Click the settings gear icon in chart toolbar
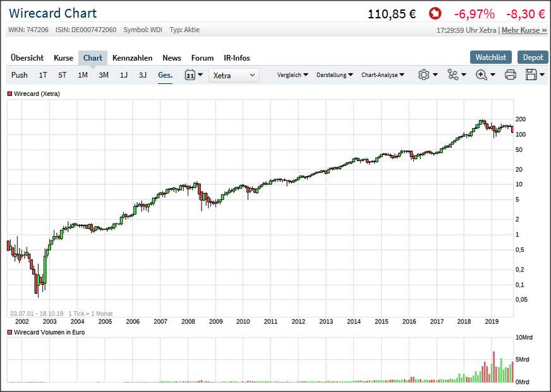The image size is (551, 392). (424, 74)
